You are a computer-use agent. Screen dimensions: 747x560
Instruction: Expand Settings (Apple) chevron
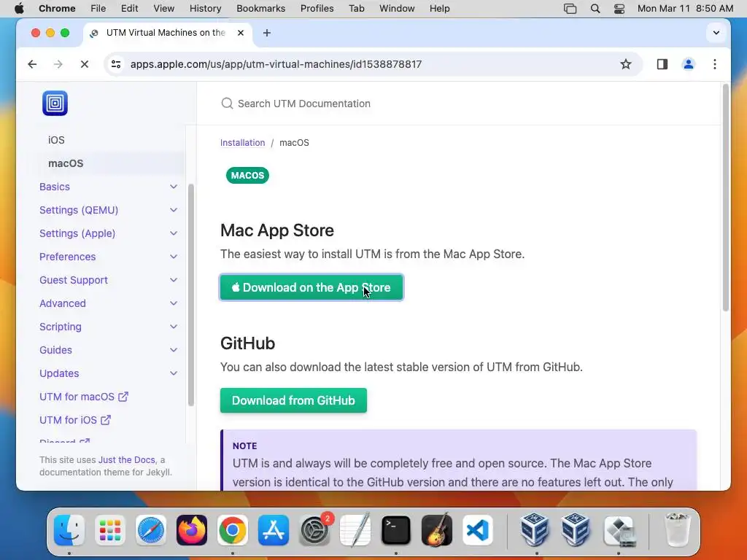click(174, 233)
